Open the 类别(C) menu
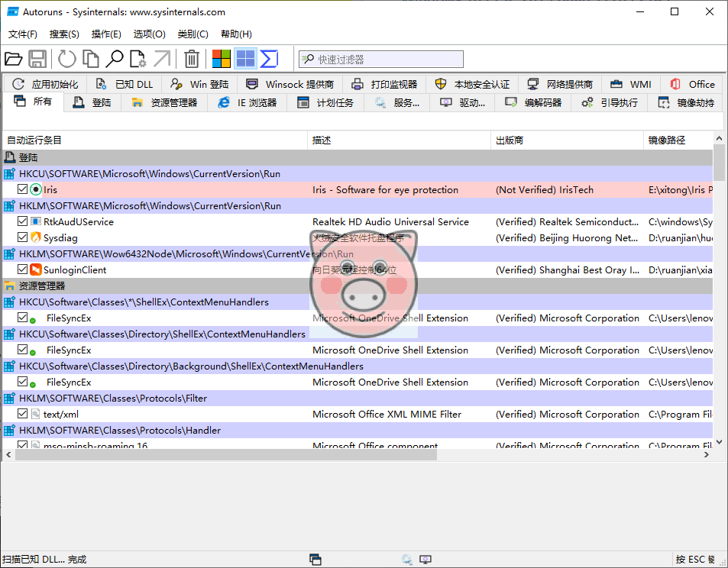Viewport: 728px width, 568px height. coord(193,34)
